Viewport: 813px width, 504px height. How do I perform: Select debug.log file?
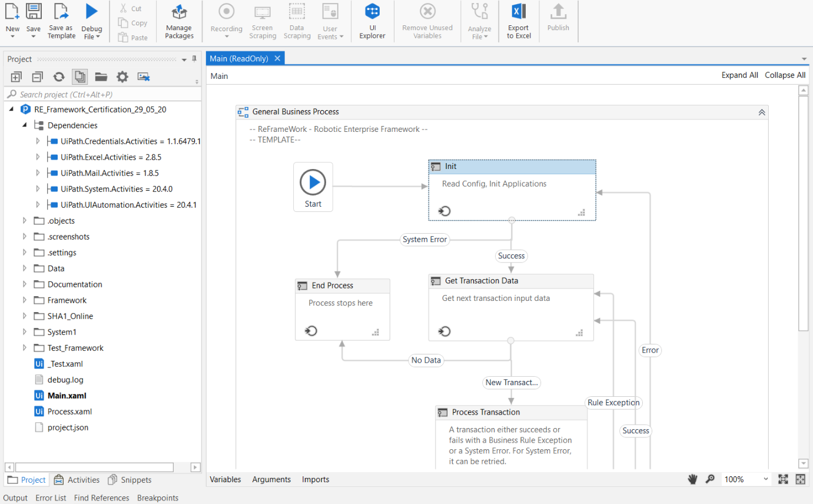coord(65,380)
